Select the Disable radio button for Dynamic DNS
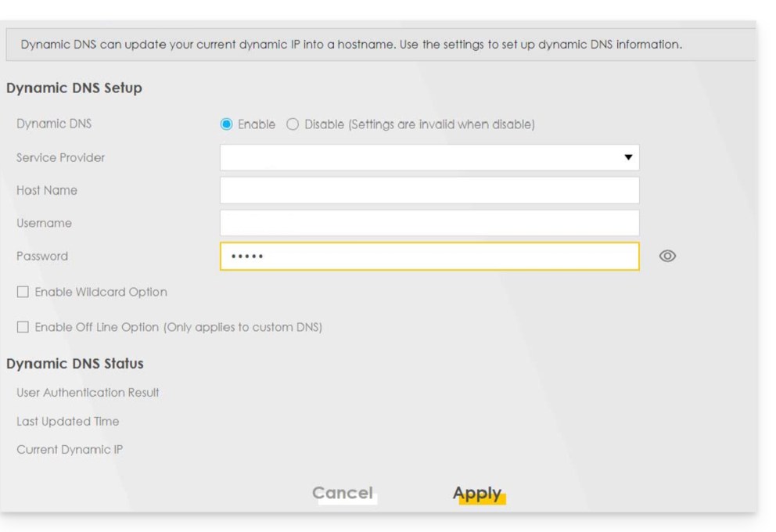Image resolution: width=776 pixels, height=532 pixels. tap(293, 124)
